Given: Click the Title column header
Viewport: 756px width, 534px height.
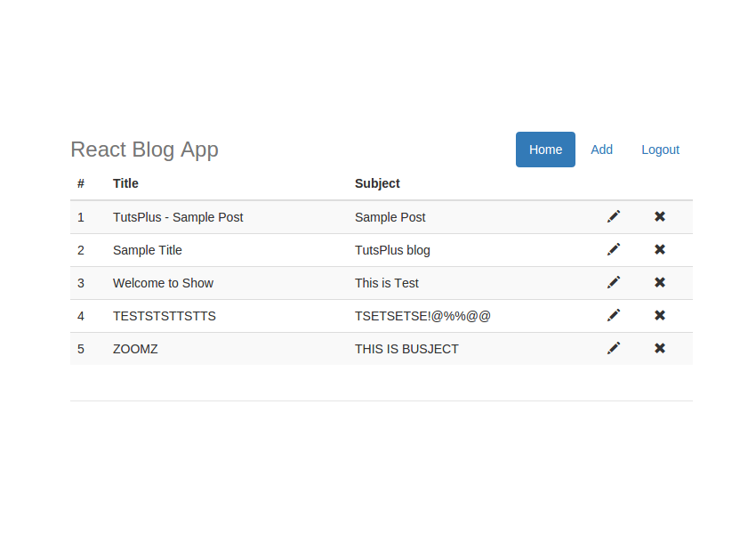Looking at the screenshot, I should (x=125, y=183).
